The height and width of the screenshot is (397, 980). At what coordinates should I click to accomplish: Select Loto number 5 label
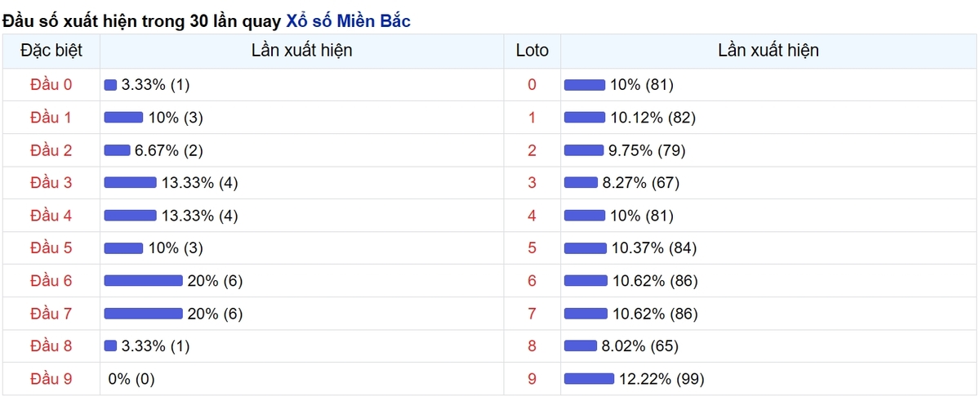[532, 248]
